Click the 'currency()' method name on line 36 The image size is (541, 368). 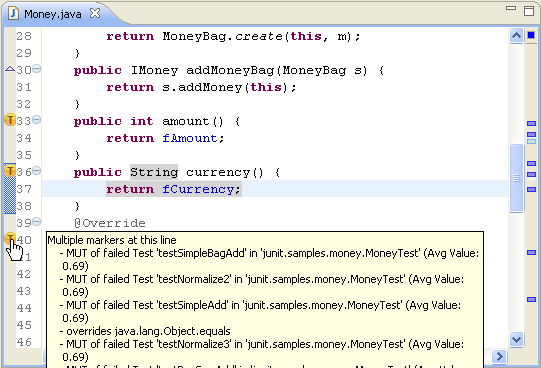225,172
